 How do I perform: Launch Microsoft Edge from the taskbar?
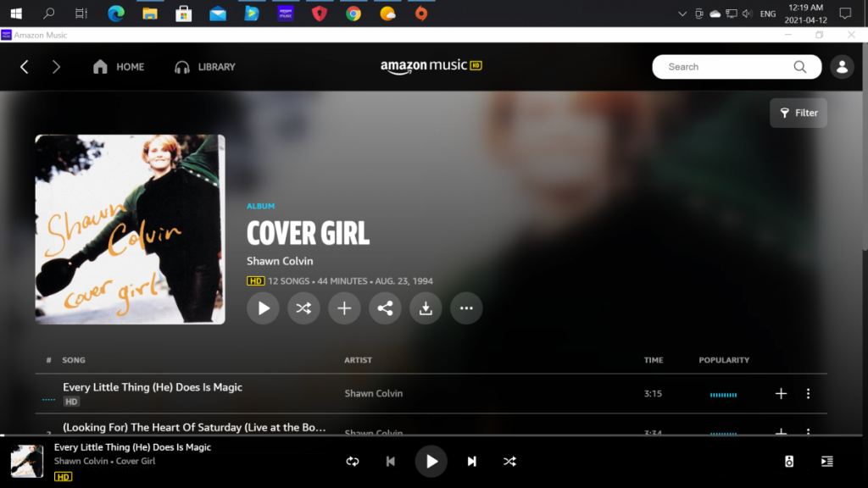[x=115, y=14]
